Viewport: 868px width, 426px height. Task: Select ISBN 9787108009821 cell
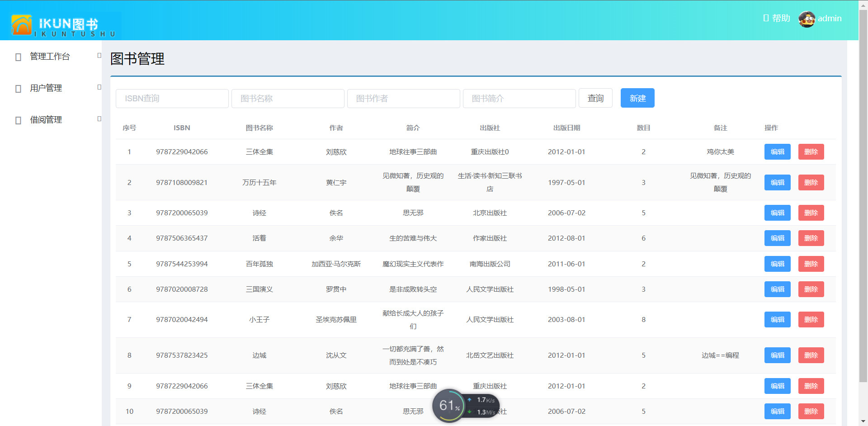coord(182,183)
